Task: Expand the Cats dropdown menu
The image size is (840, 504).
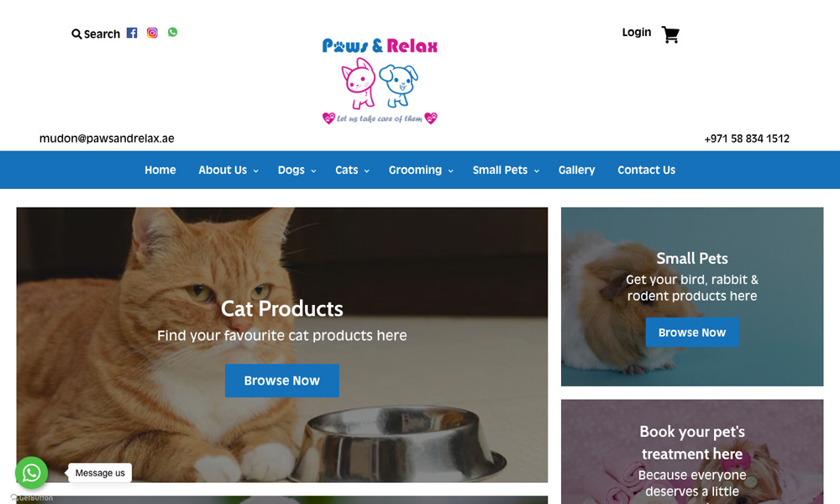Action: coord(352,170)
